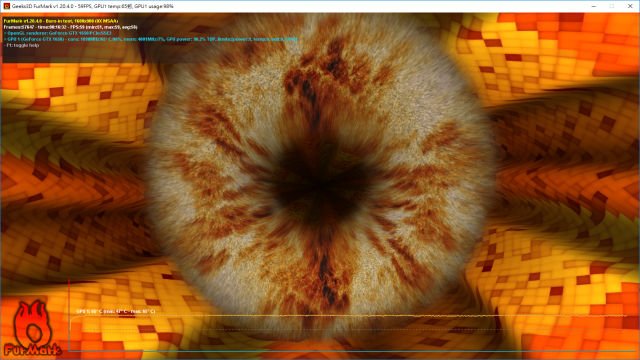Viewport: 640px width, 360px height.
Task: Click the FurMark text beneath the flame logo
Action: tap(33, 350)
